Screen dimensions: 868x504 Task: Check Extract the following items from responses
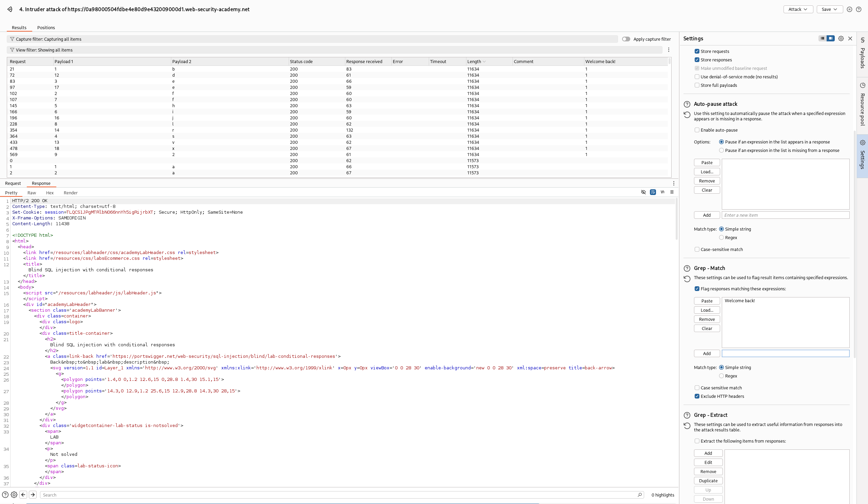[x=697, y=441]
